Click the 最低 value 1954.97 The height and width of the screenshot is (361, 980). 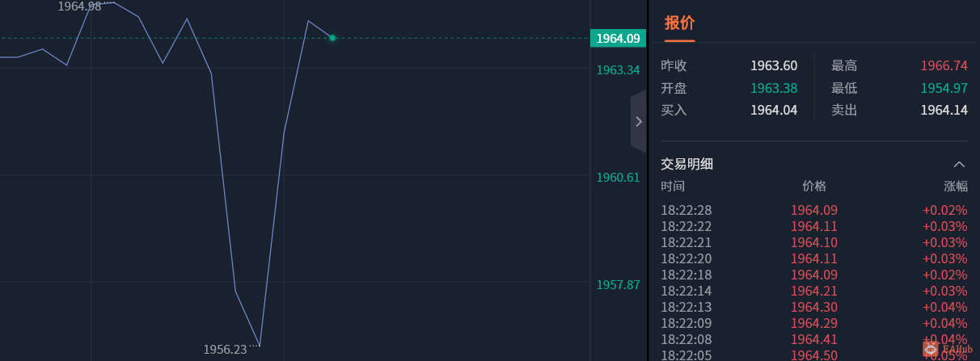coord(944,88)
